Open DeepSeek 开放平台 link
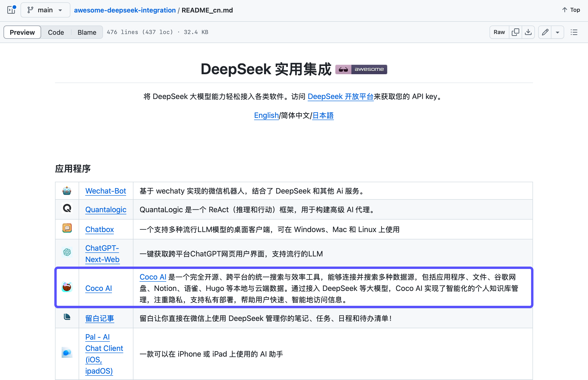This screenshot has height=380, width=588. click(x=341, y=96)
